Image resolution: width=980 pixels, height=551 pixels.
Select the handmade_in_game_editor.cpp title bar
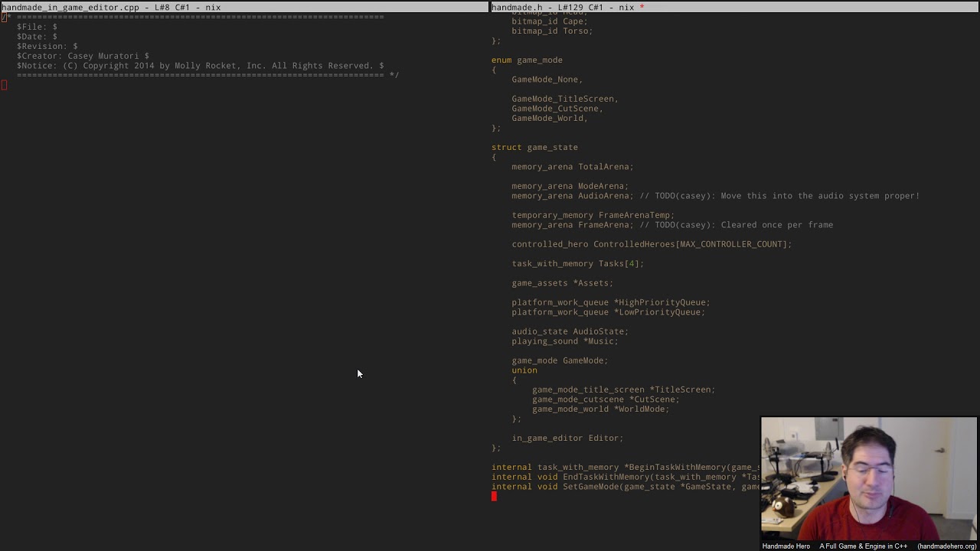[x=244, y=7]
